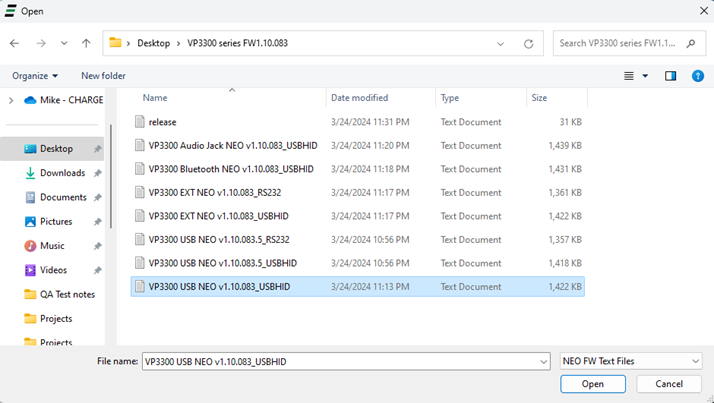Select VP3300 Bluetooth NEO v1.10.083_USBHID file
714x403 pixels.
pos(231,169)
